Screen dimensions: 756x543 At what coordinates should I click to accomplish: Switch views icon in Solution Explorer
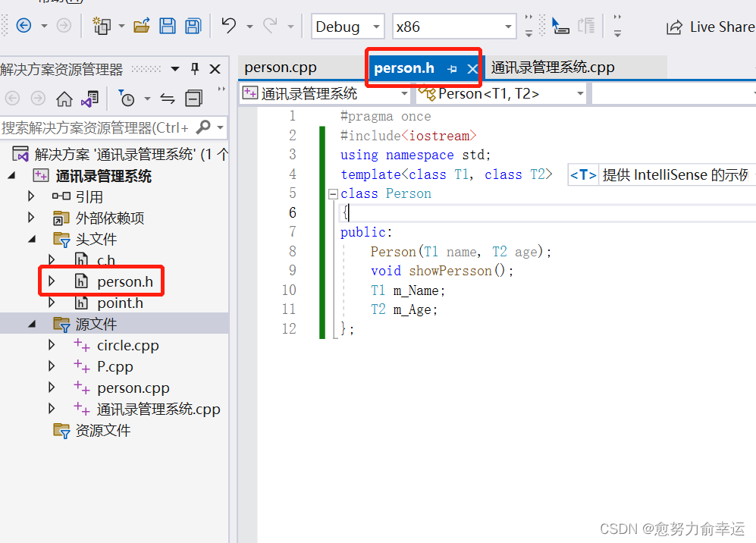(89, 99)
